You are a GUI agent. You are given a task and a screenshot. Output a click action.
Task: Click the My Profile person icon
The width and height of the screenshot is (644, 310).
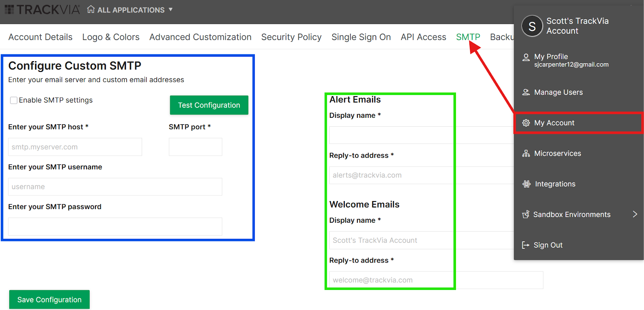pyautogui.click(x=526, y=57)
